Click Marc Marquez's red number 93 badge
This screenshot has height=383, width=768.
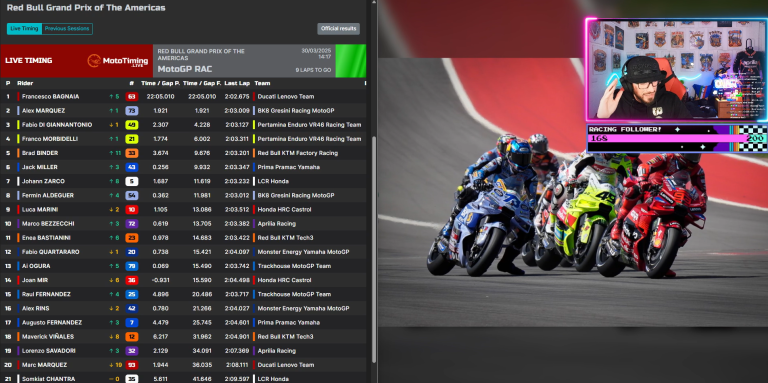pos(132,365)
